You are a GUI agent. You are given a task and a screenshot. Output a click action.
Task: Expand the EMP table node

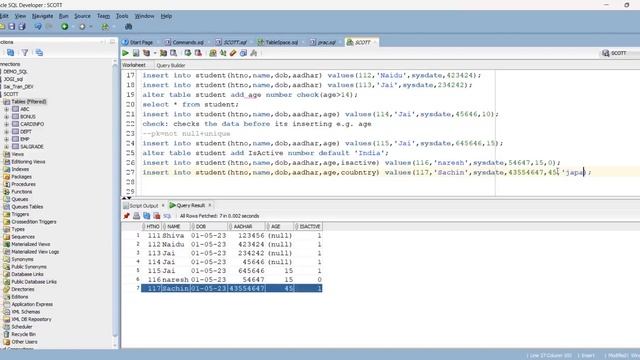[x=7, y=139]
